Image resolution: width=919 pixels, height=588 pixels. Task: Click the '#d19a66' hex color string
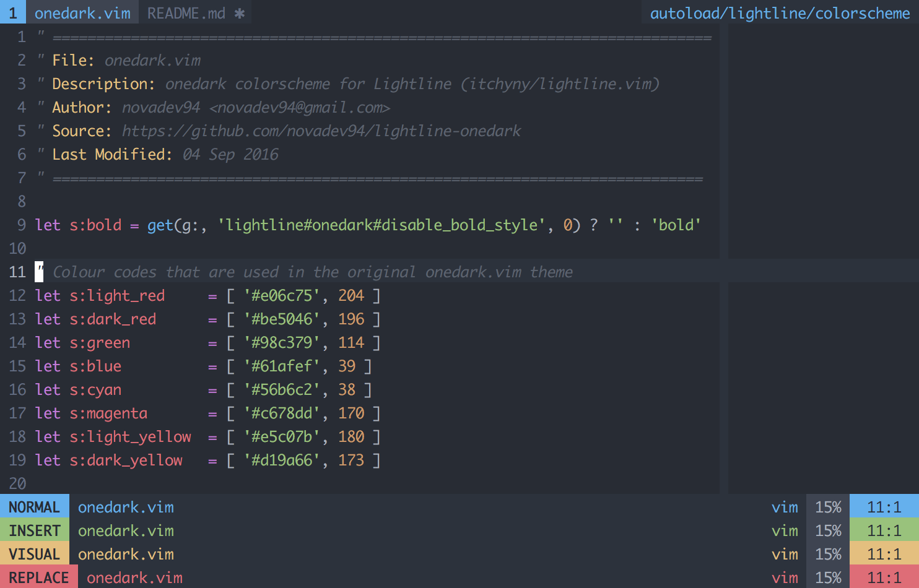click(282, 460)
